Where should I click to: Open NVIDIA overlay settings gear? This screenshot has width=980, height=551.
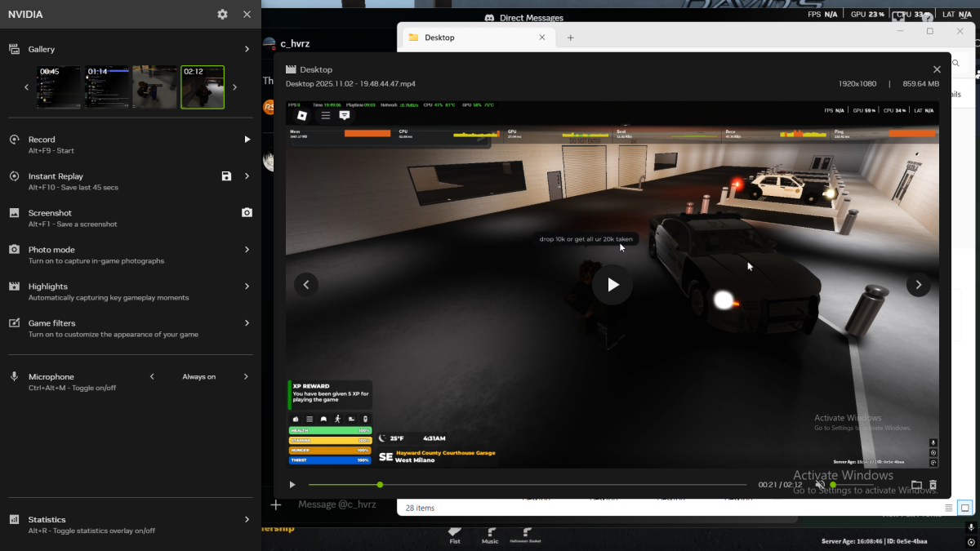[x=223, y=15]
